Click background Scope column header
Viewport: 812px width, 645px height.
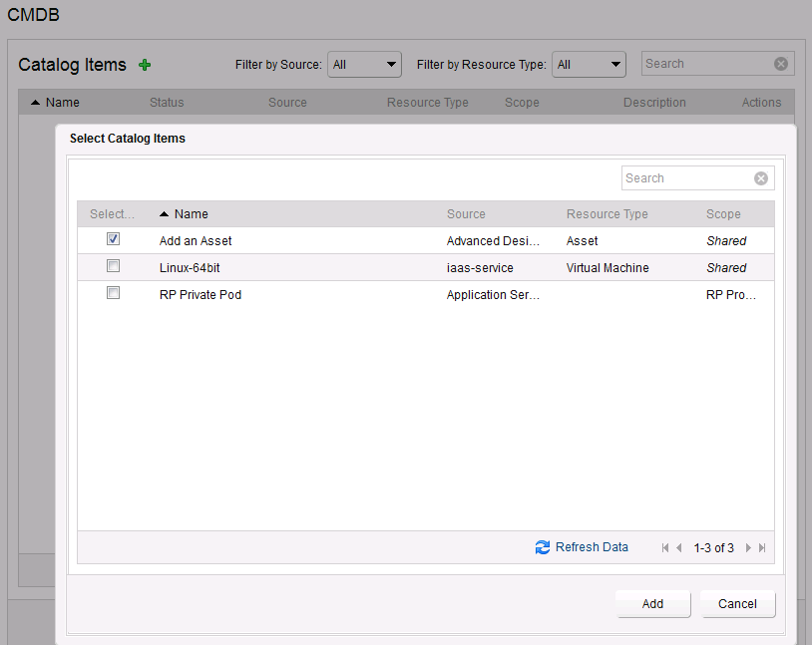522,103
